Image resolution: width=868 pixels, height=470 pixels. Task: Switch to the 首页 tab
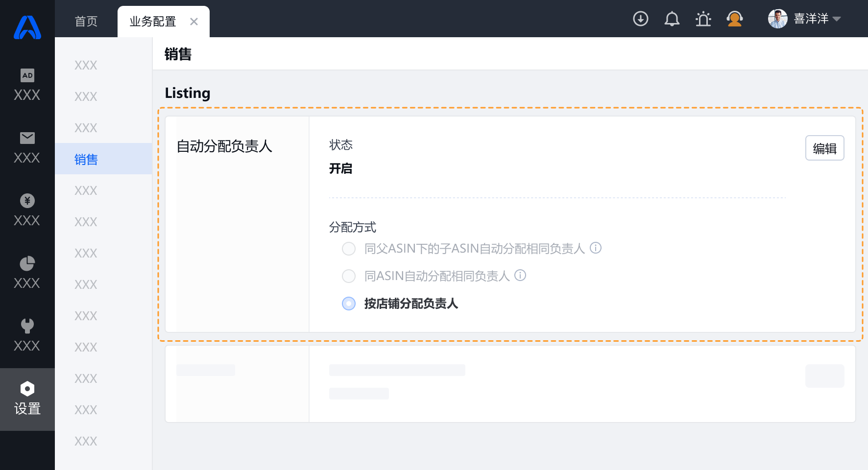pyautogui.click(x=86, y=22)
